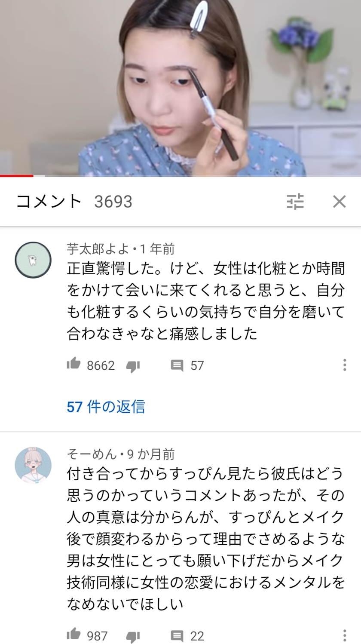Open the reply icon showing 22
Screen dimensions: 361x644
(177, 636)
